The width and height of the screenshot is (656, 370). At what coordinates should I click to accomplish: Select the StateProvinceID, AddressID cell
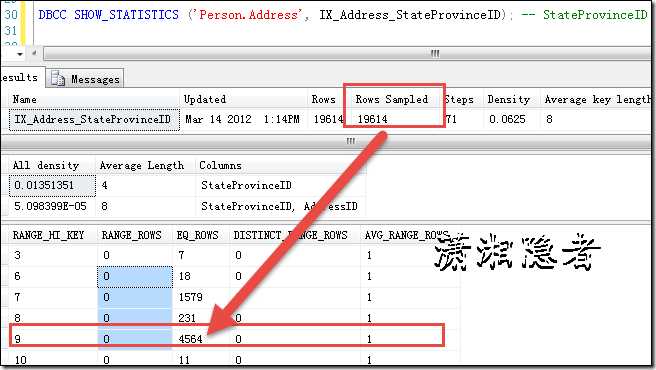pyautogui.click(x=281, y=206)
